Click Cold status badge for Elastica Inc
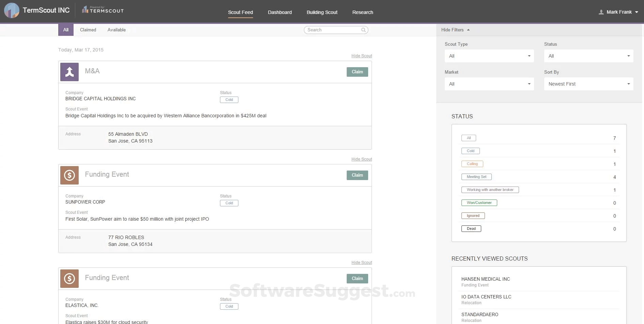Screen dimensions: 644x324 click(229, 307)
